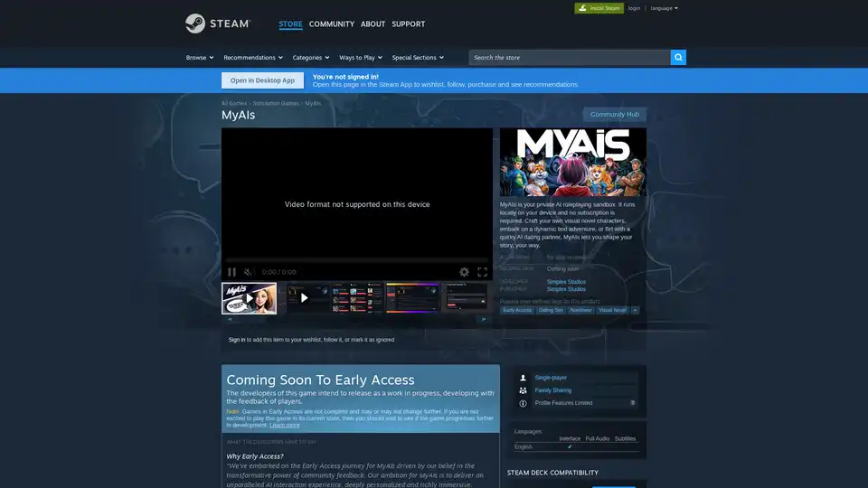Click the plus icon to add tags
The width and height of the screenshot is (868, 488).
point(635,310)
